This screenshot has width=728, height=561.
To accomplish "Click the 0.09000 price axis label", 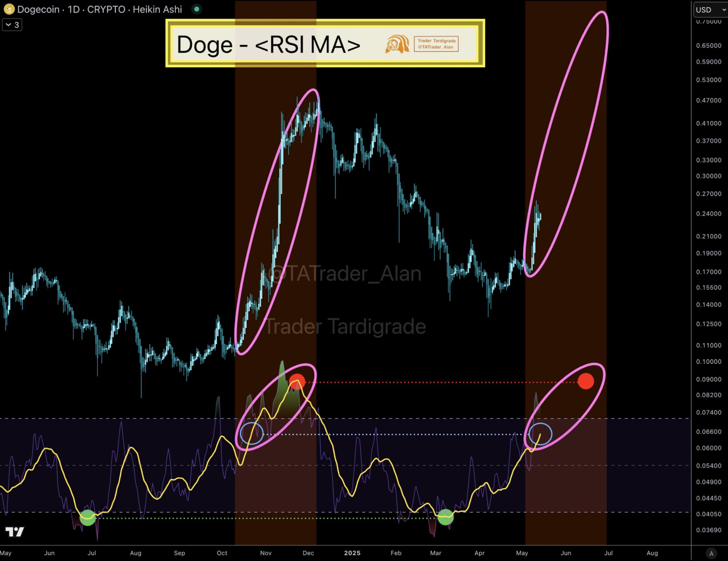I will (x=709, y=379).
